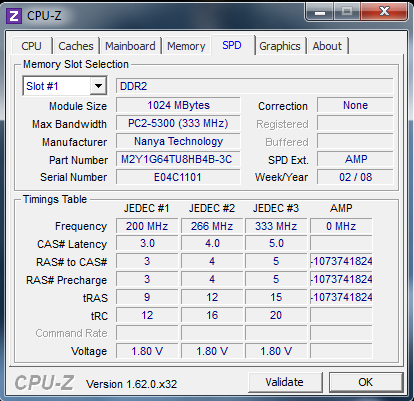Click the Correction value None
Image resolution: width=414 pixels, height=401 pixels.
pyautogui.click(x=355, y=105)
